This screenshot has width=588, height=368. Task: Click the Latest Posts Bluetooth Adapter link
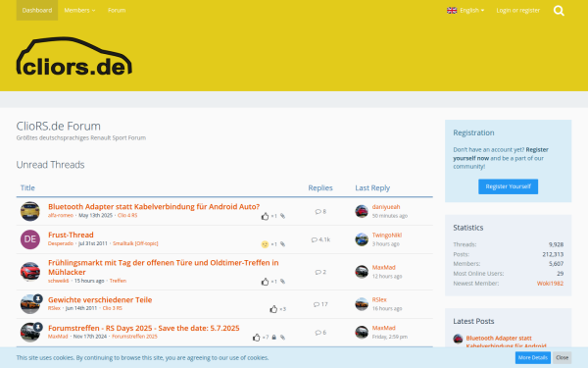506,342
